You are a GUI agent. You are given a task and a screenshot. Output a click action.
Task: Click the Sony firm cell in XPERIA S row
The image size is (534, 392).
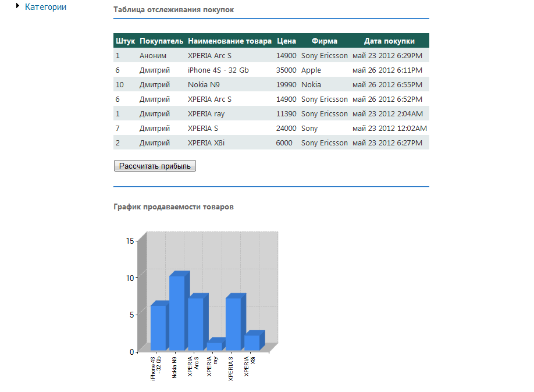[309, 129]
